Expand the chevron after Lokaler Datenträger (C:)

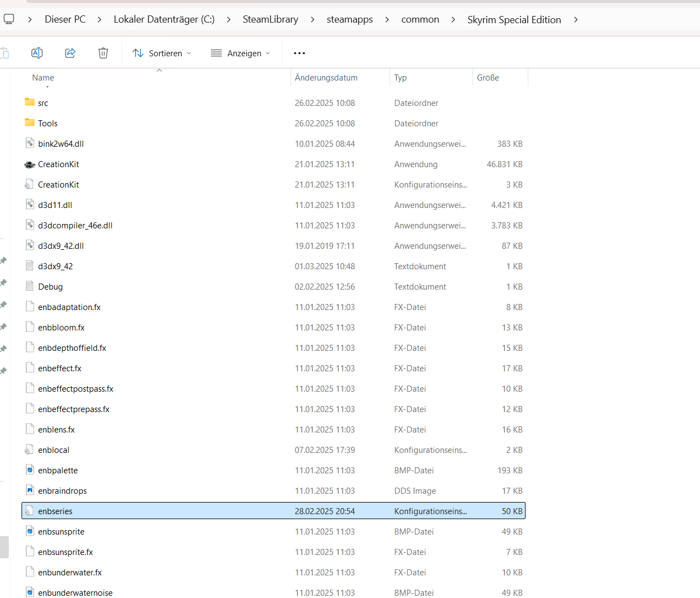coord(229,19)
